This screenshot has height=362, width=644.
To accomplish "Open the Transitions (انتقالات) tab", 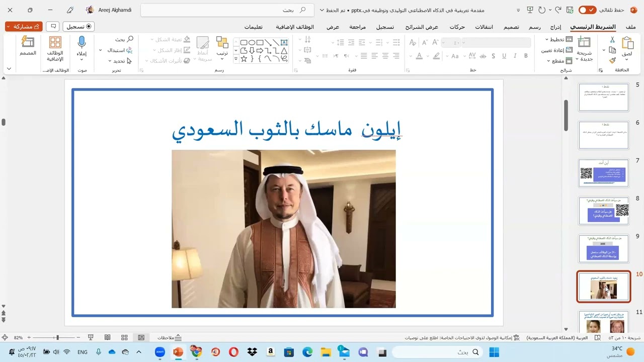I will (485, 27).
